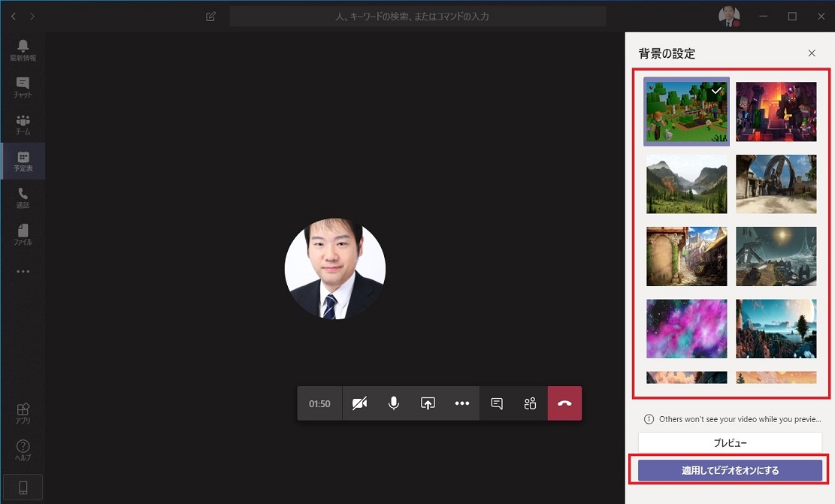
Task: Open the ヘルプ help section
Action: tap(22, 450)
